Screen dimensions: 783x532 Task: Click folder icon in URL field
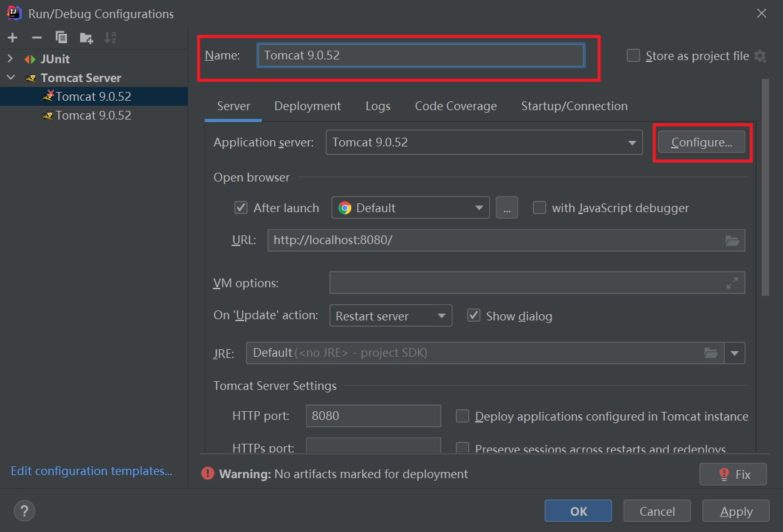[x=732, y=240]
